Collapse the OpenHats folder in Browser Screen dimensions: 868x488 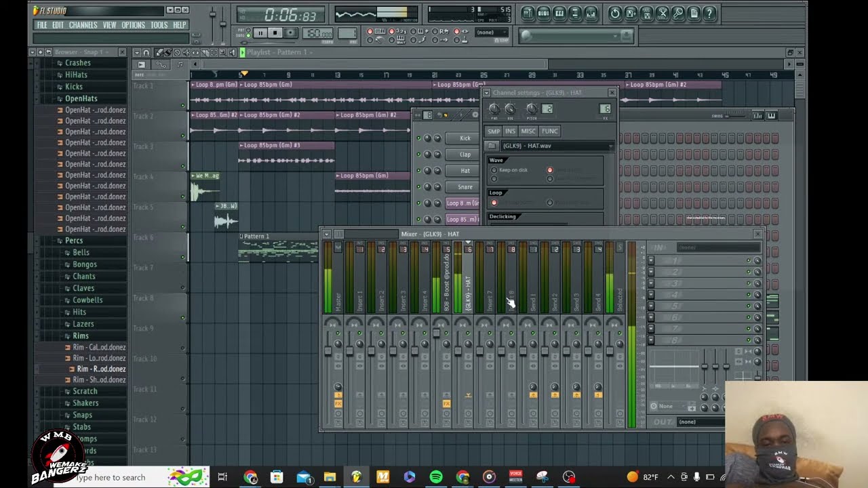coord(80,98)
